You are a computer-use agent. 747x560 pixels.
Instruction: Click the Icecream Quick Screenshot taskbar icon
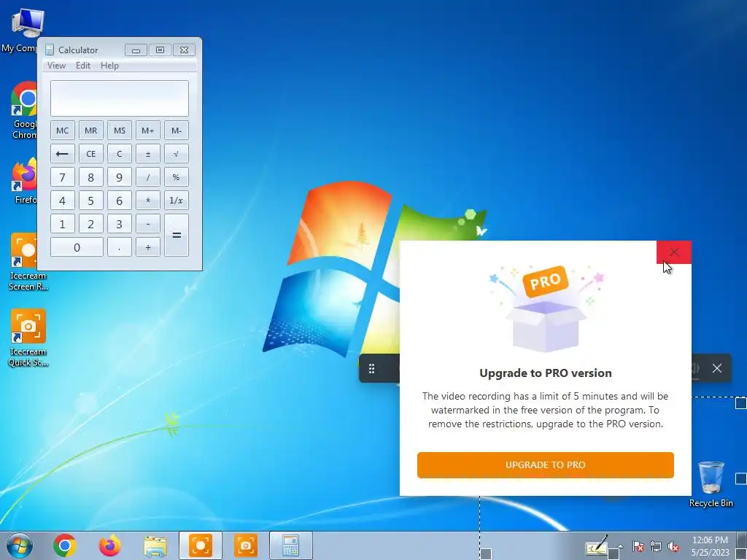[x=246, y=545]
